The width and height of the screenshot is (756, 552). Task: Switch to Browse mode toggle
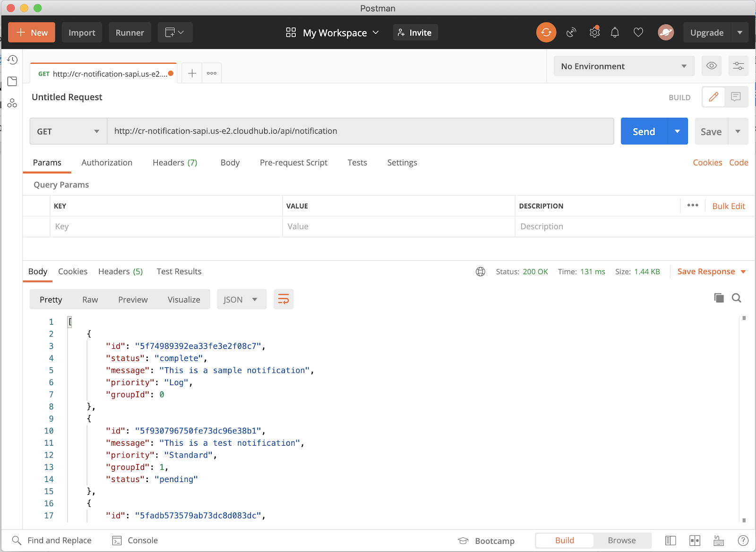621,540
